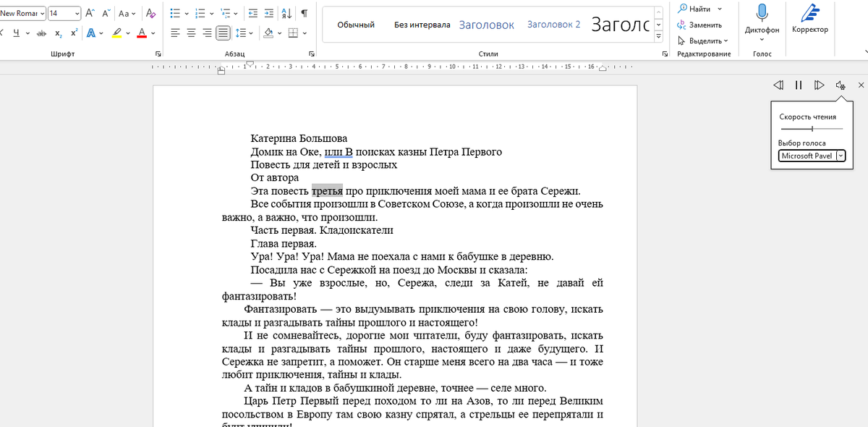Apply strikethrough formatting
Viewport: 868px width, 427px height.
tap(42, 33)
